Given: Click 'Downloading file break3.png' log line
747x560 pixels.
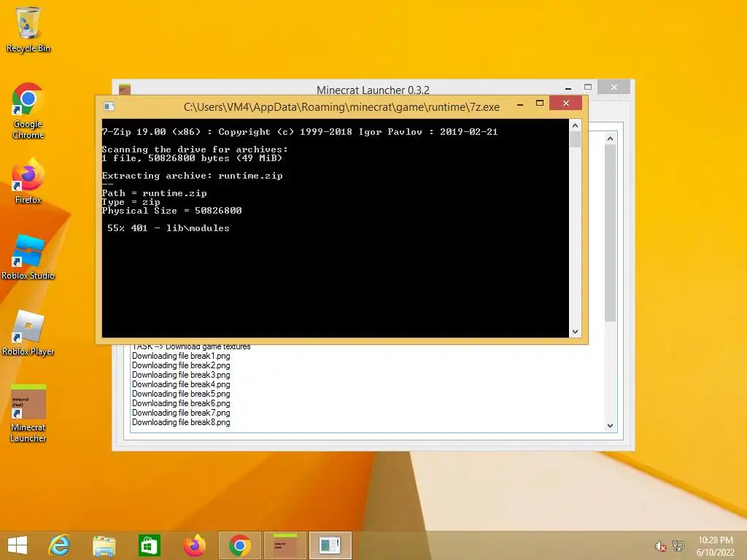Looking at the screenshot, I should (181, 375).
